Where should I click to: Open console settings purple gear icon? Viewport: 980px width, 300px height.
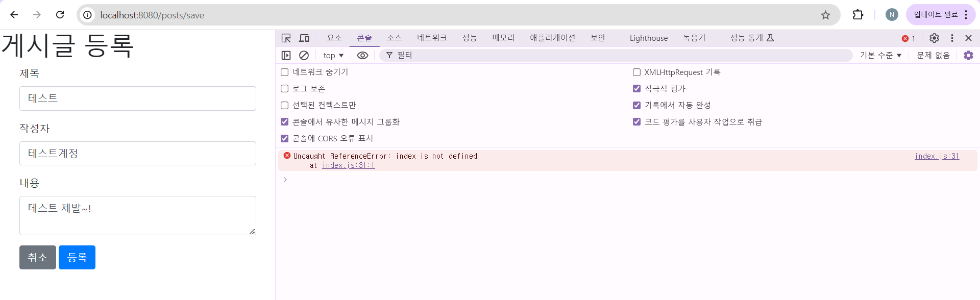tap(968, 55)
